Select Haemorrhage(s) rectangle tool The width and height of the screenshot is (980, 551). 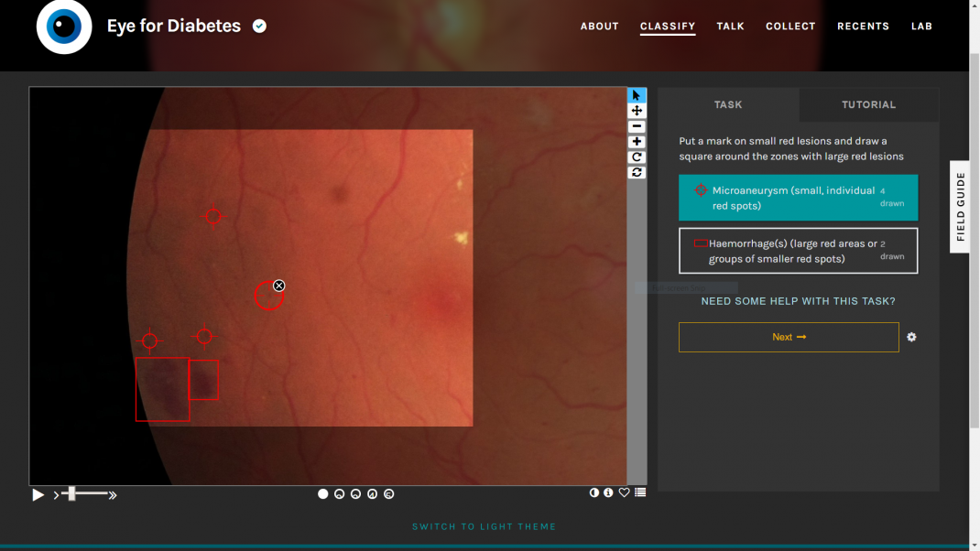click(x=798, y=251)
